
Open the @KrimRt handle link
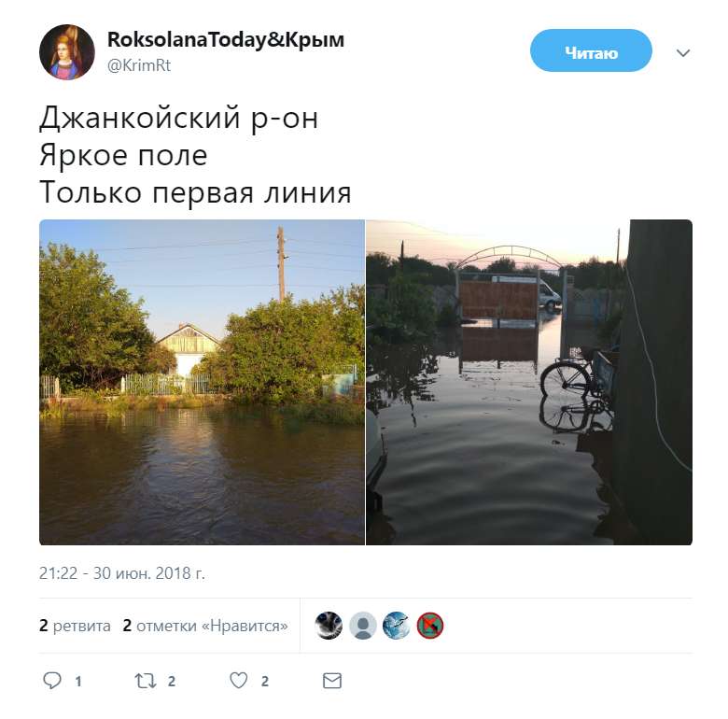[x=139, y=65]
